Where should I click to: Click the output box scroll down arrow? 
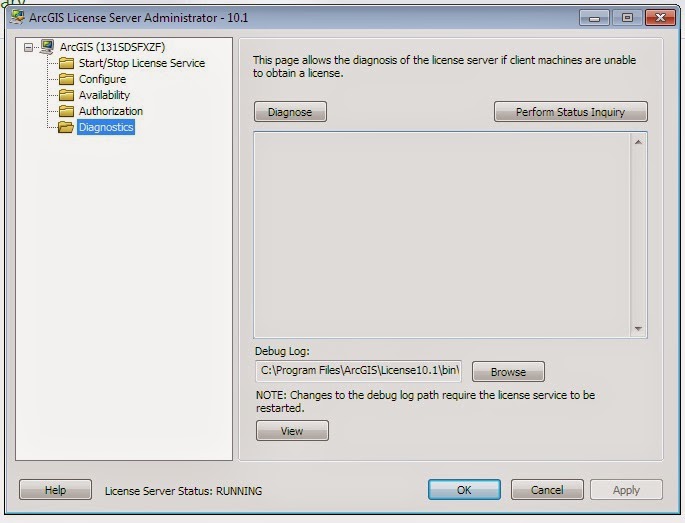tap(638, 329)
